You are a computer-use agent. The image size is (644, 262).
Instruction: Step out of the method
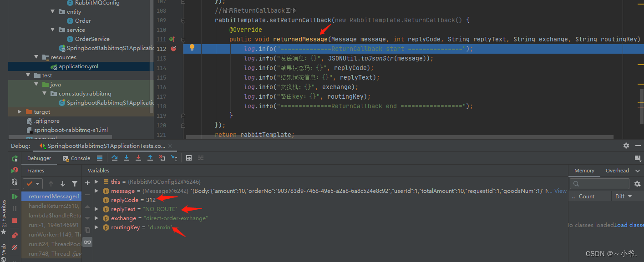pyautogui.click(x=150, y=158)
